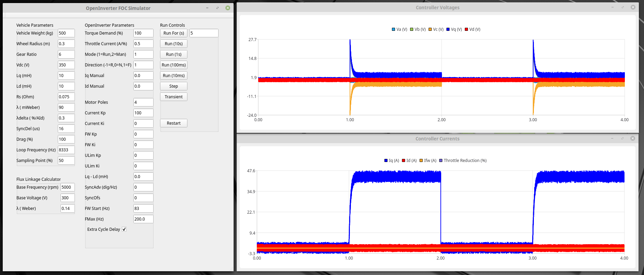Image resolution: width=644 pixels, height=275 pixels.
Task: Click the Iq (A) legend marker
Action: [386, 161]
